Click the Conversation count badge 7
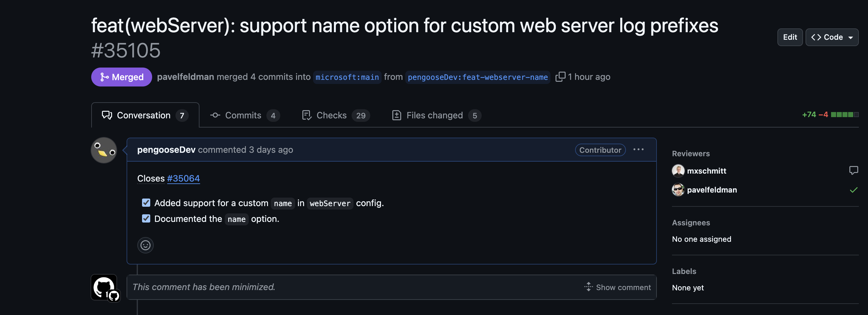The width and height of the screenshot is (868, 315). (182, 116)
